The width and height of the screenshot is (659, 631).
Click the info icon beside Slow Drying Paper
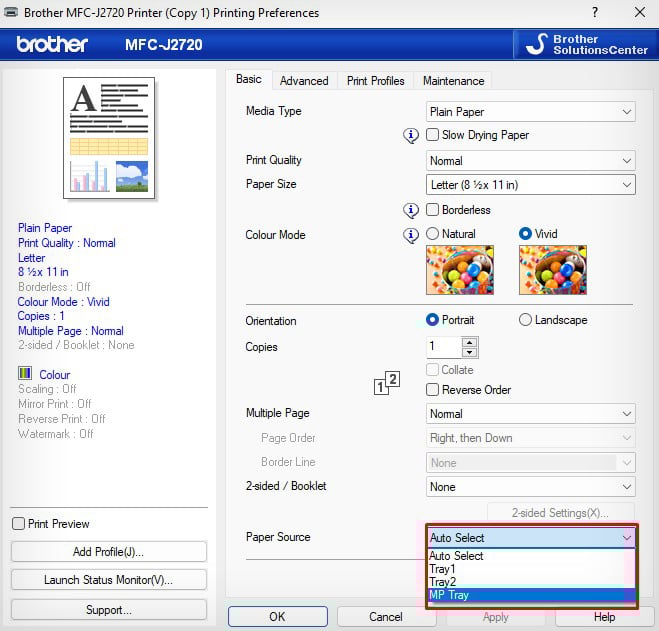[x=411, y=135]
